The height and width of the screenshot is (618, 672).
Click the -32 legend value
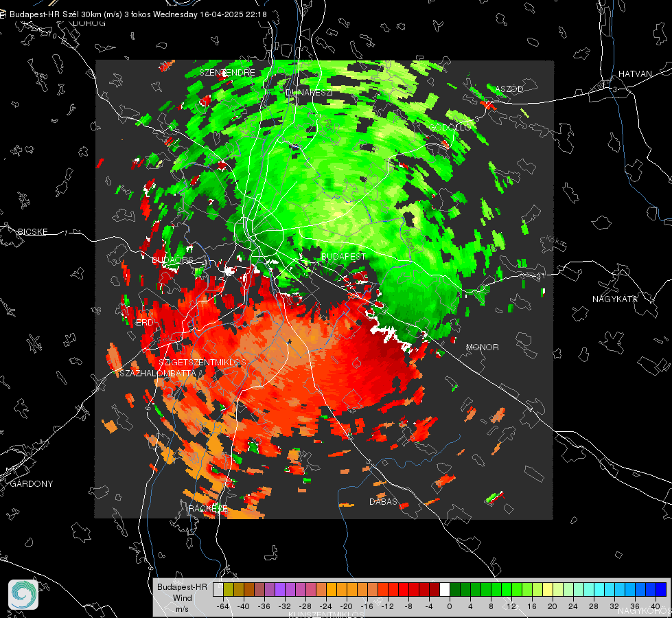(x=285, y=606)
